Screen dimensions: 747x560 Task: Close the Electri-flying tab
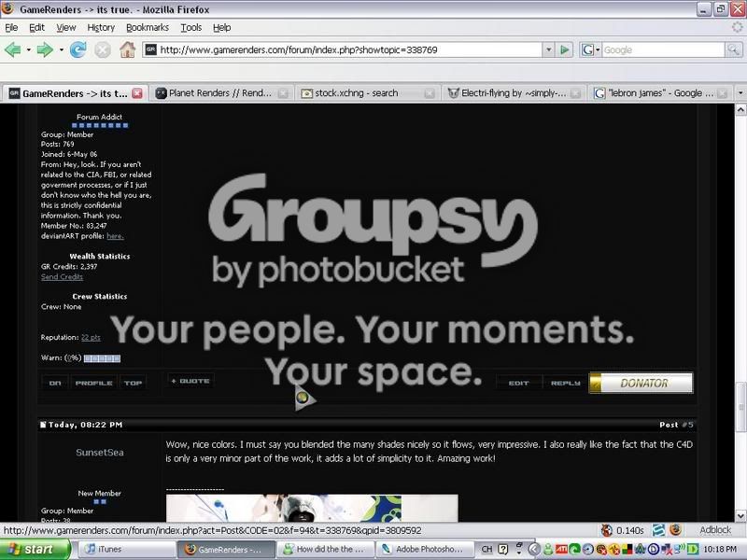(575, 93)
